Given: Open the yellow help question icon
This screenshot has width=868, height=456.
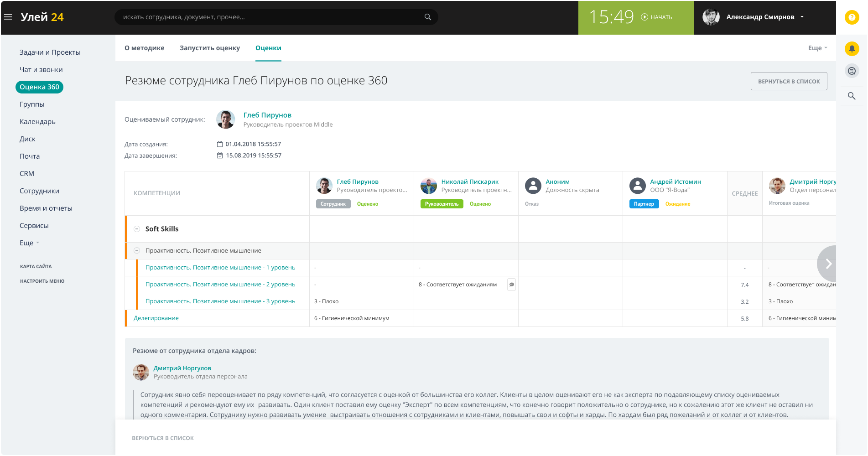Looking at the screenshot, I should click(x=852, y=17).
